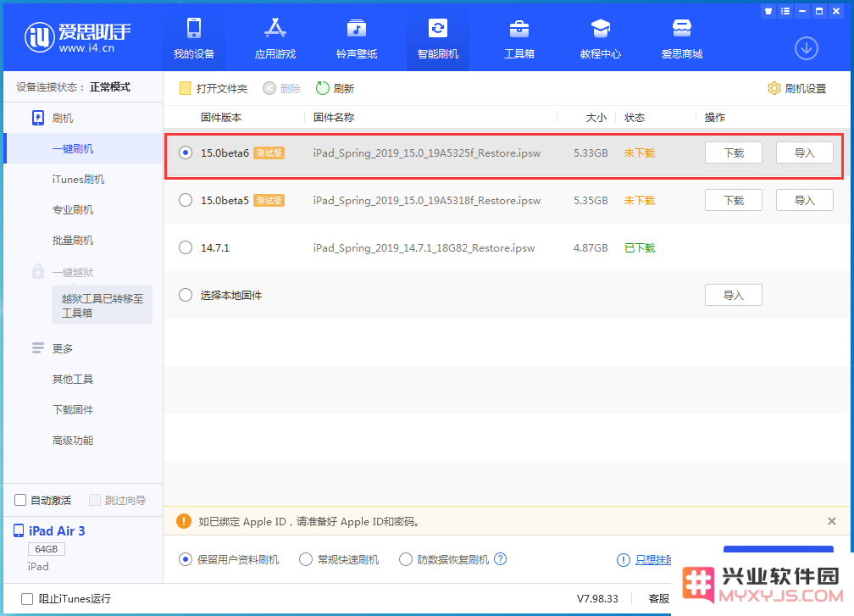Click the 刷机 phone icon in sidebar

tap(38, 118)
